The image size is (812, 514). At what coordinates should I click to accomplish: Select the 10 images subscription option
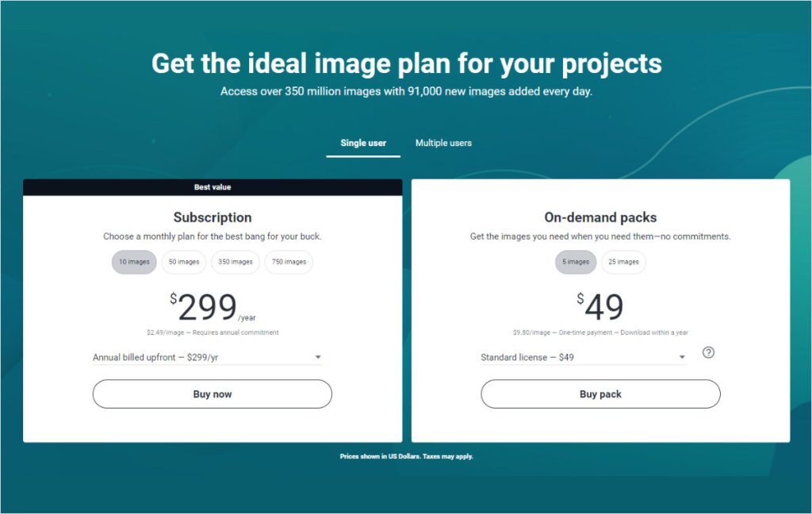(x=134, y=262)
